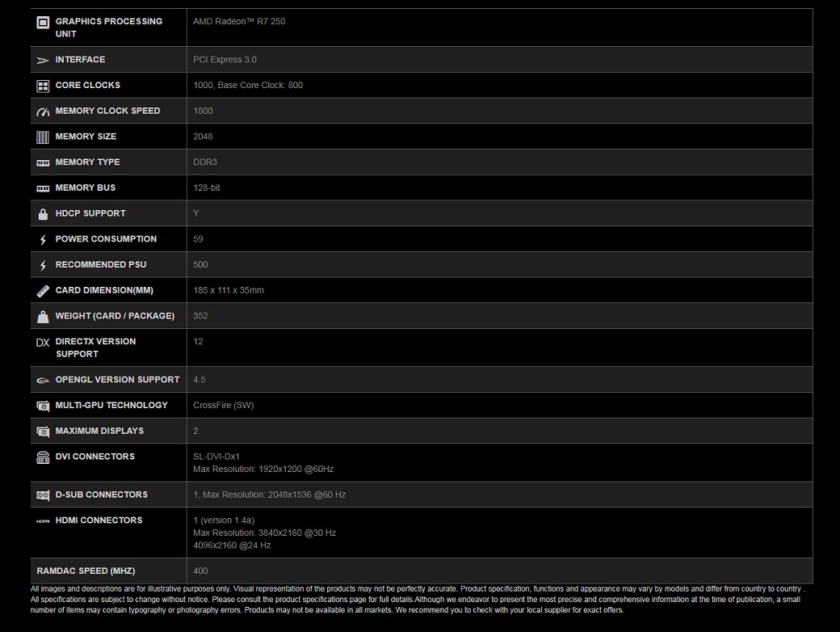
Task: Click the Core Clocks grid icon
Action: pos(43,86)
